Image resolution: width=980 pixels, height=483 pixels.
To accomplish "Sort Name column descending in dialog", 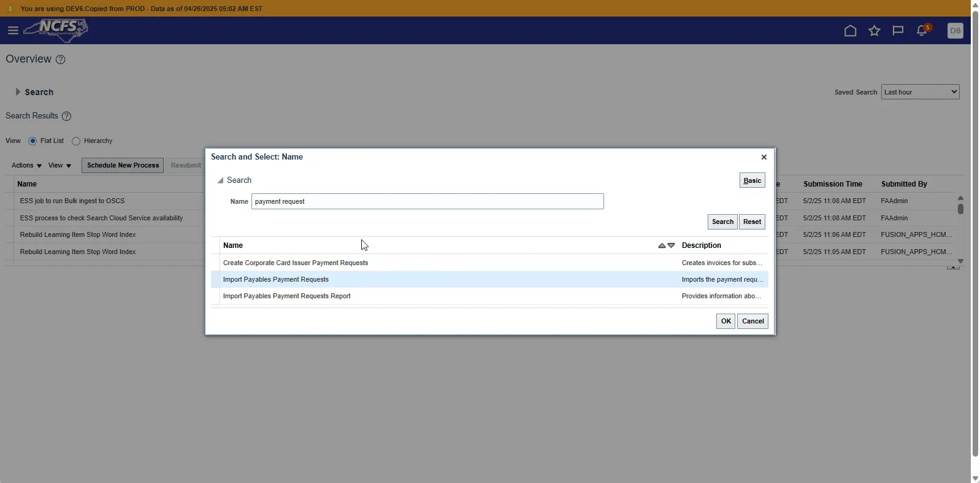I will point(672,245).
